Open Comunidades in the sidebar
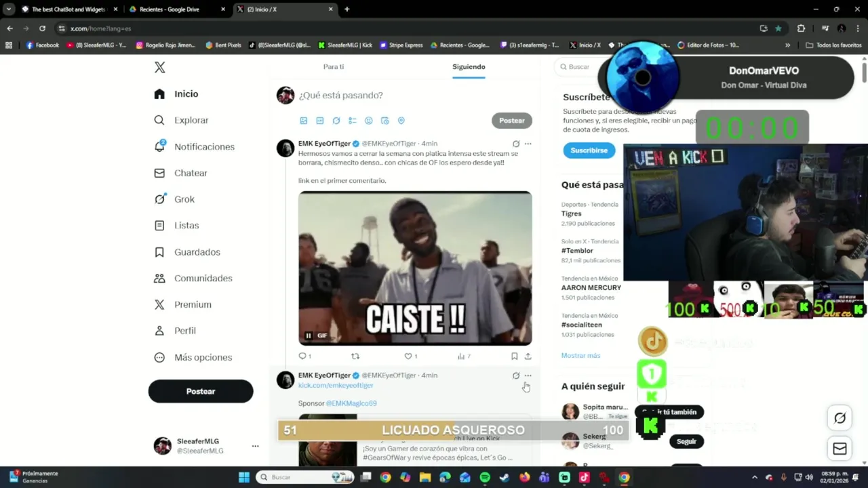Image resolution: width=868 pixels, height=488 pixels. point(193,279)
